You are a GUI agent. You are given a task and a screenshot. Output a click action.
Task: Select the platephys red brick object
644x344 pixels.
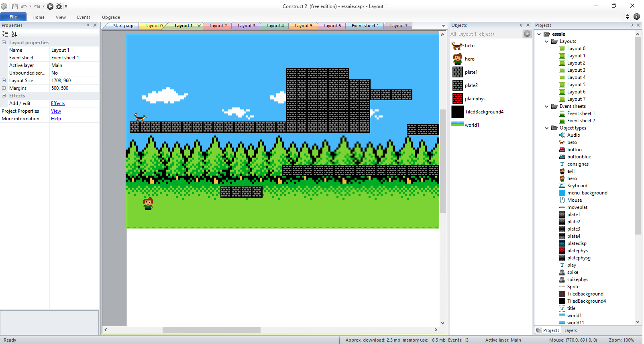click(x=458, y=99)
